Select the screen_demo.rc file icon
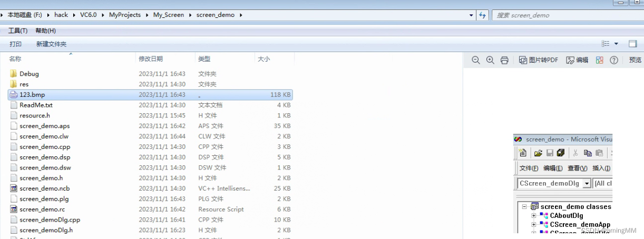The height and width of the screenshot is (239, 644). click(14, 209)
